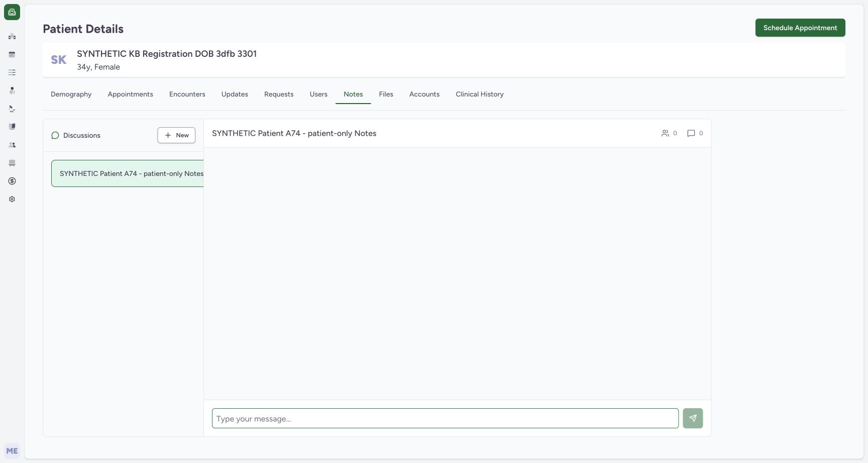Image resolution: width=868 pixels, height=463 pixels.
Task: Open the calendar sidebar icon
Action: point(12,54)
